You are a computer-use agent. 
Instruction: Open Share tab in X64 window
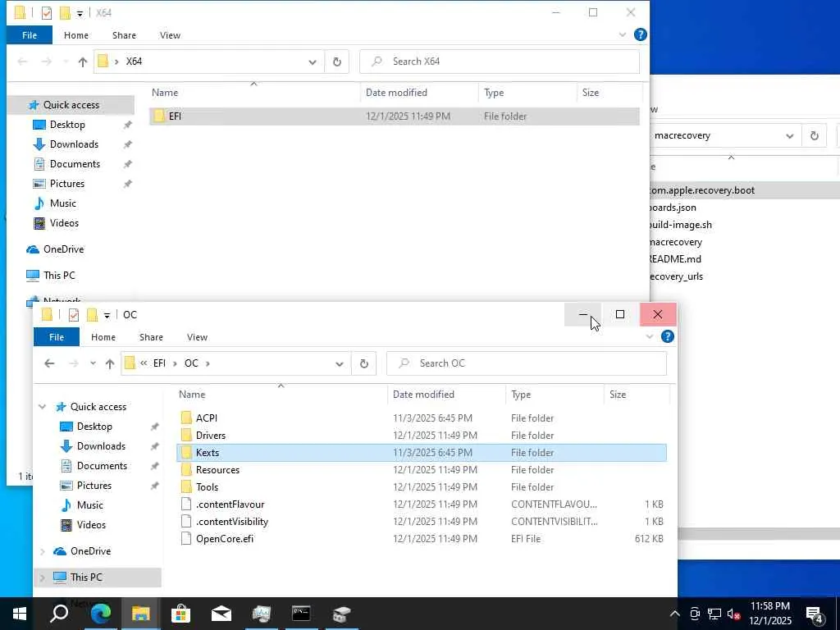(x=124, y=35)
